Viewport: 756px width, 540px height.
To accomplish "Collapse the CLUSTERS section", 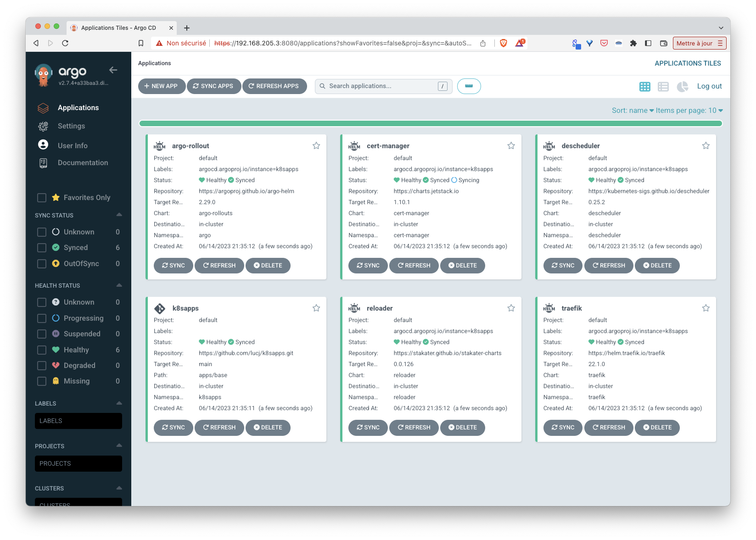I will (x=119, y=488).
